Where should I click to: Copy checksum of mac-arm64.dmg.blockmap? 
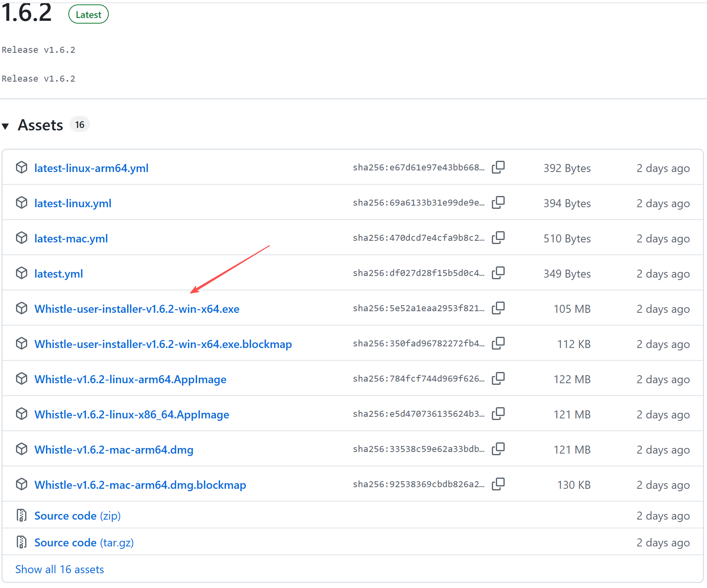498,484
